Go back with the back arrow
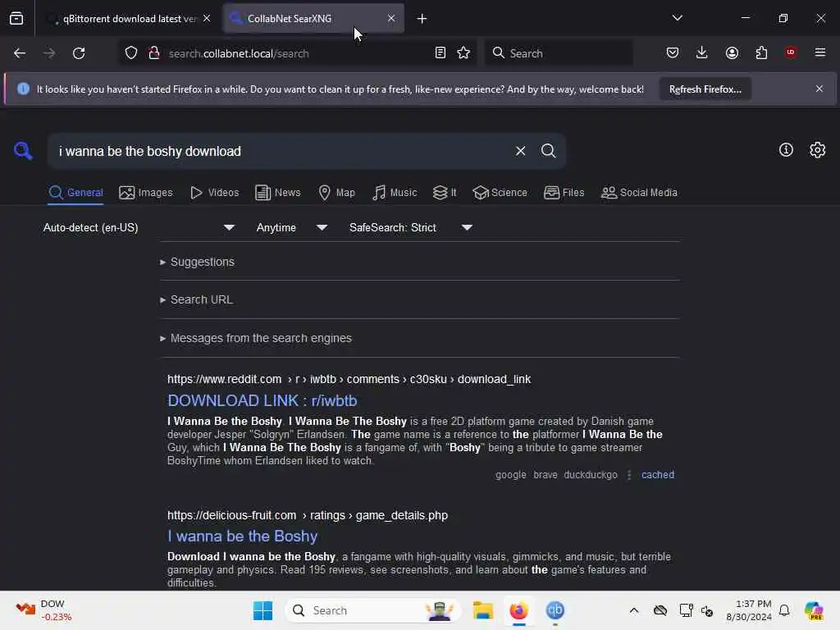The image size is (840, 630). [x=20, y=53]
